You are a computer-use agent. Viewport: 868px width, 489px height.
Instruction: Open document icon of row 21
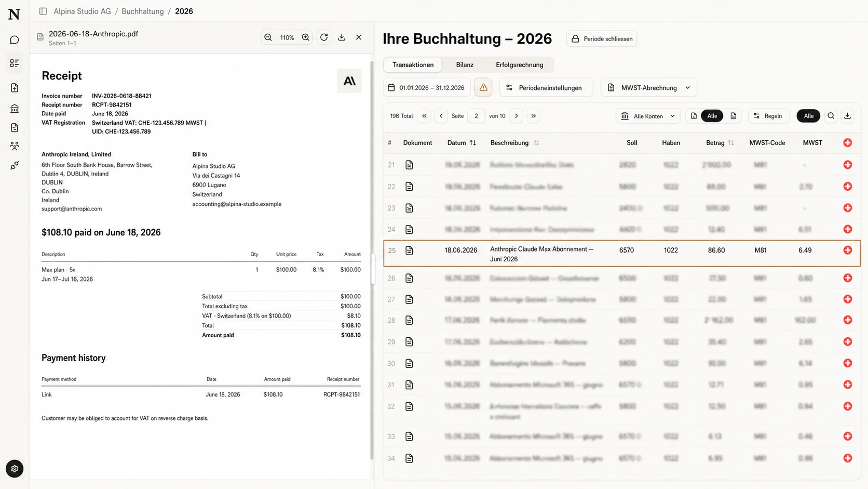[x=410, y=165]
